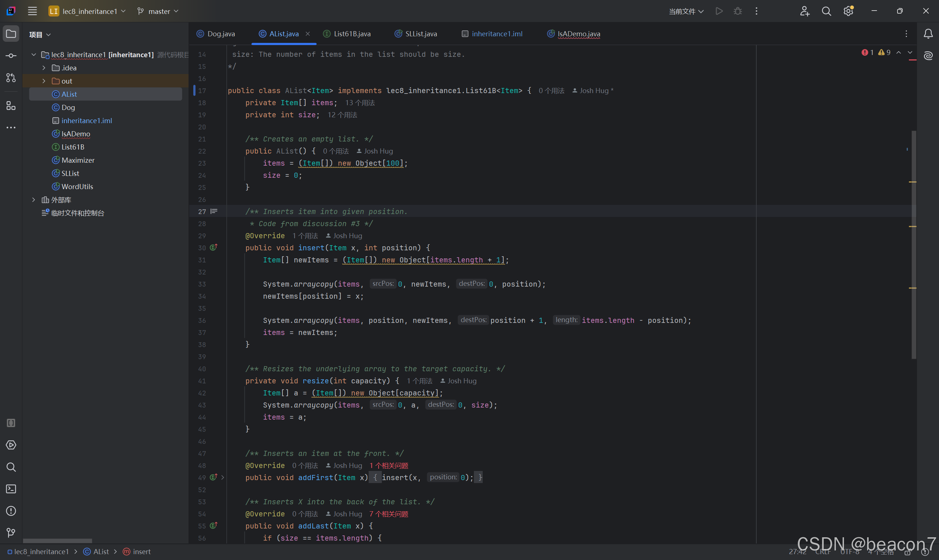Viewport: 939px width, 560px height.
Task: Click the Debug bug icon
Action: 737,11
